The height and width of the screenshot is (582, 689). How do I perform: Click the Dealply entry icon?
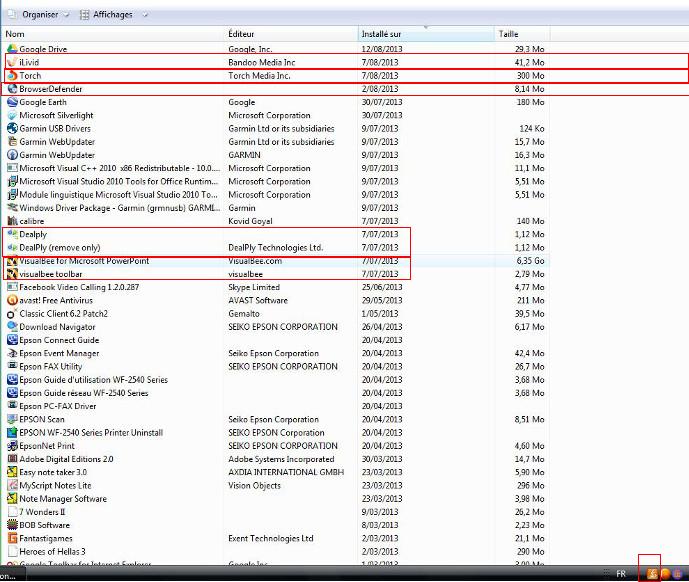(12, 234)
